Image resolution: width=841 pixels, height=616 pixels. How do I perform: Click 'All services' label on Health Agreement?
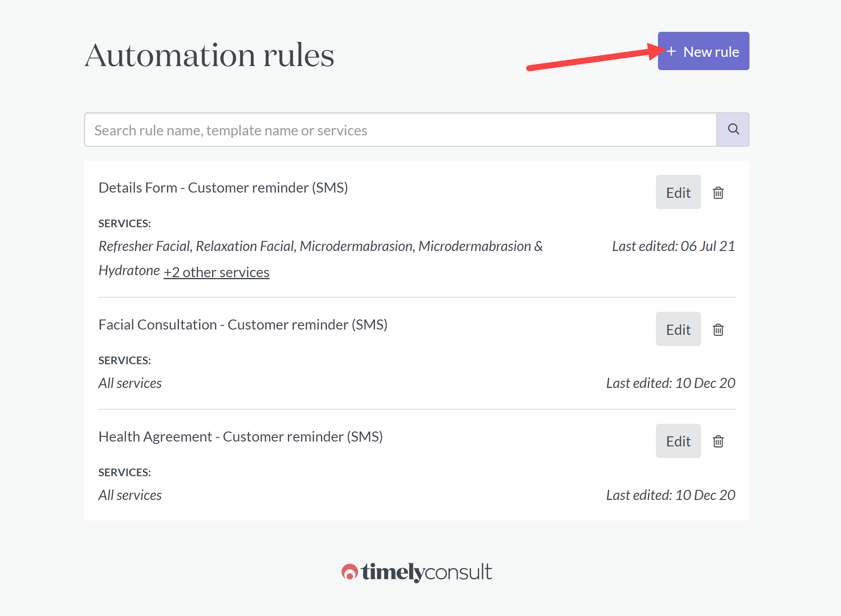[x=130, y=495]
